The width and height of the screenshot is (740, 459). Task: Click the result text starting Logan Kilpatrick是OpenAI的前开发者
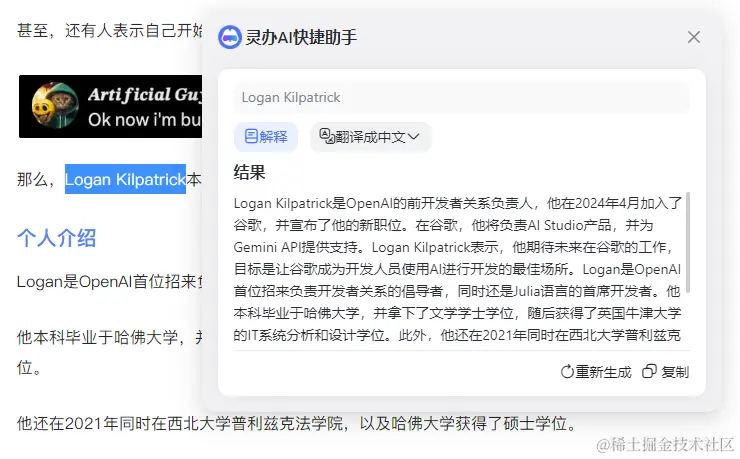tap(458, 269)
